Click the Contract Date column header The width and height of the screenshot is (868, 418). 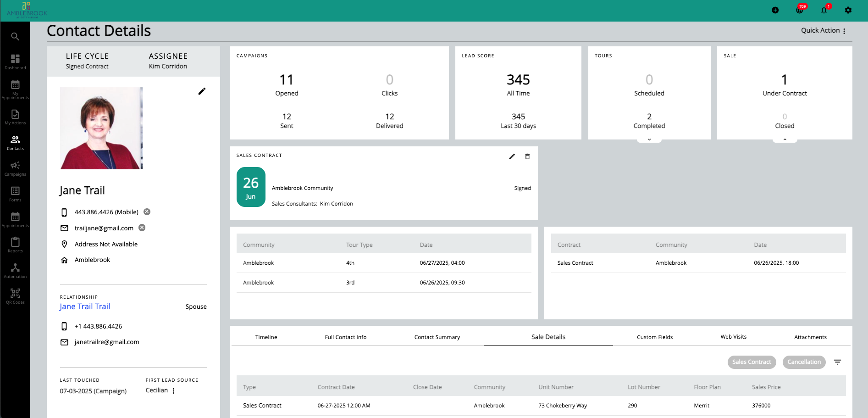pos(336,387)
